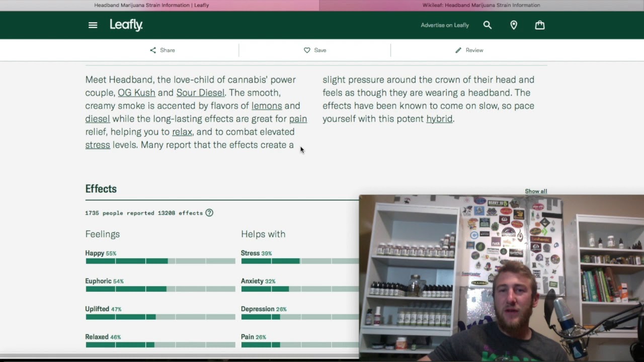644x362 pixels.
Task: Click the Uplifted 47% label
Action: pos(103,309)
